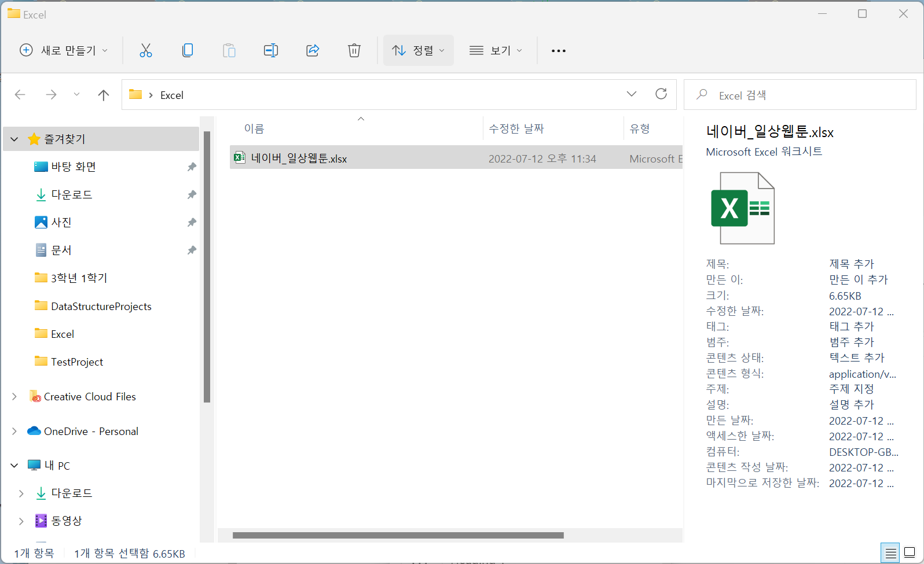The width and height of the screenshot is (924, 564).
Task: Click the search magnifier icon
Action: pos(702,94)
